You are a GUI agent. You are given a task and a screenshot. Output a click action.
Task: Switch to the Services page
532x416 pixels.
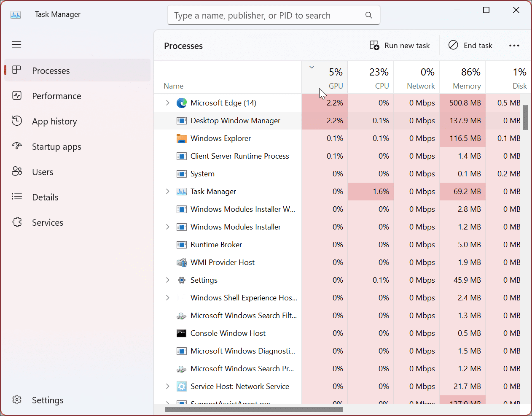coord(77,222)
